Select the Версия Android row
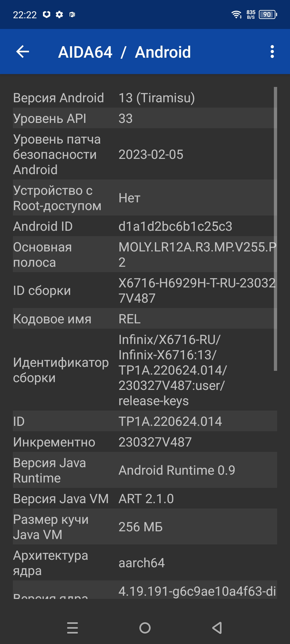 (145, 98)
